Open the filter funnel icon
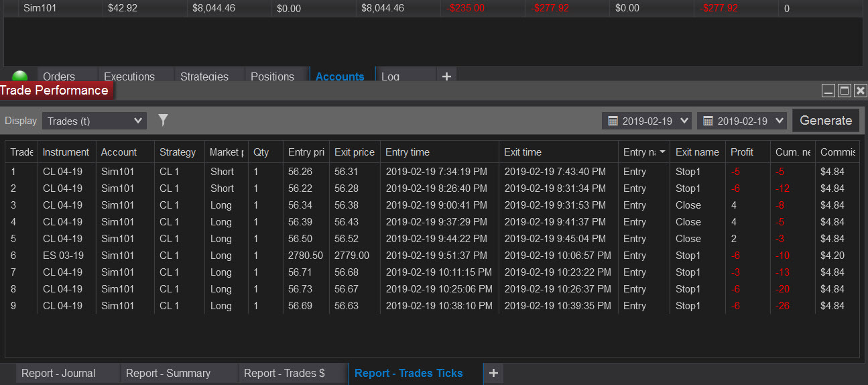 click(x=163, y=120)
